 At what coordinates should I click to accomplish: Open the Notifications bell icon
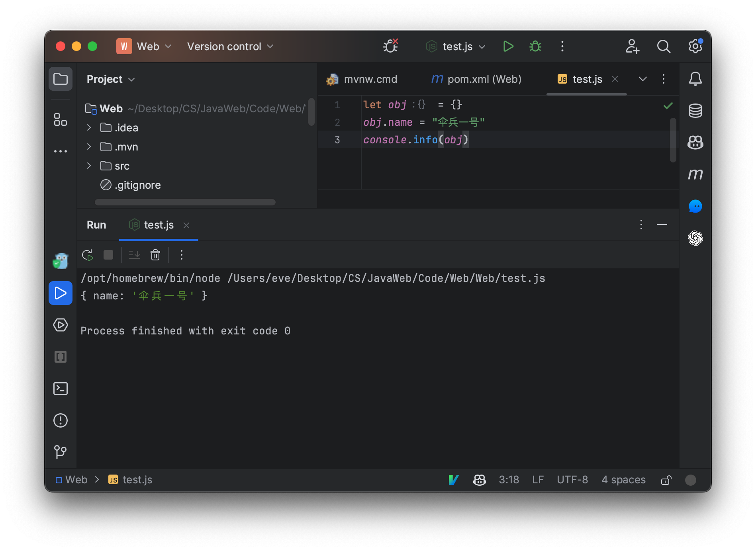[x=695, y=79]
